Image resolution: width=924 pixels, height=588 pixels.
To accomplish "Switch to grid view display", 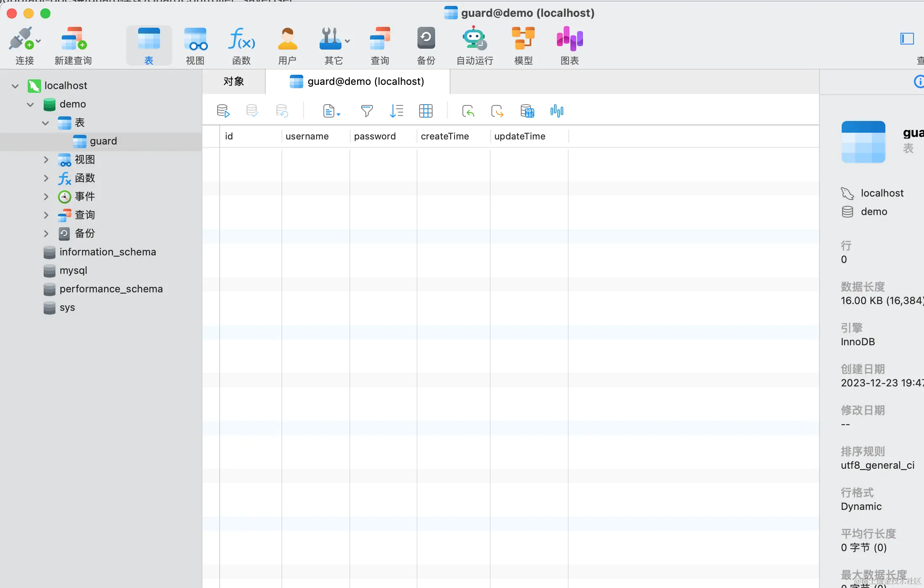I will tap(425, 111).
